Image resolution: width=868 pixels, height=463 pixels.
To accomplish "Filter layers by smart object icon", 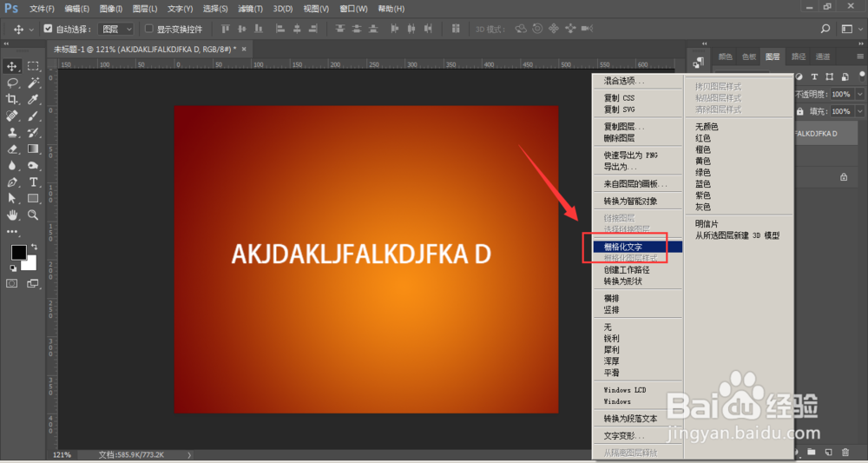I will 845,77.
